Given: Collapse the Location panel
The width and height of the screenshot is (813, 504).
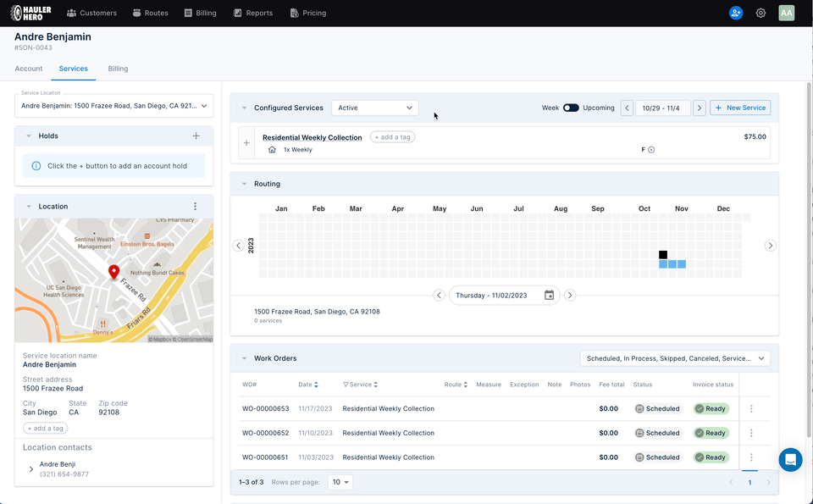Looking at the screenshot, I should [x=29, y=207].
